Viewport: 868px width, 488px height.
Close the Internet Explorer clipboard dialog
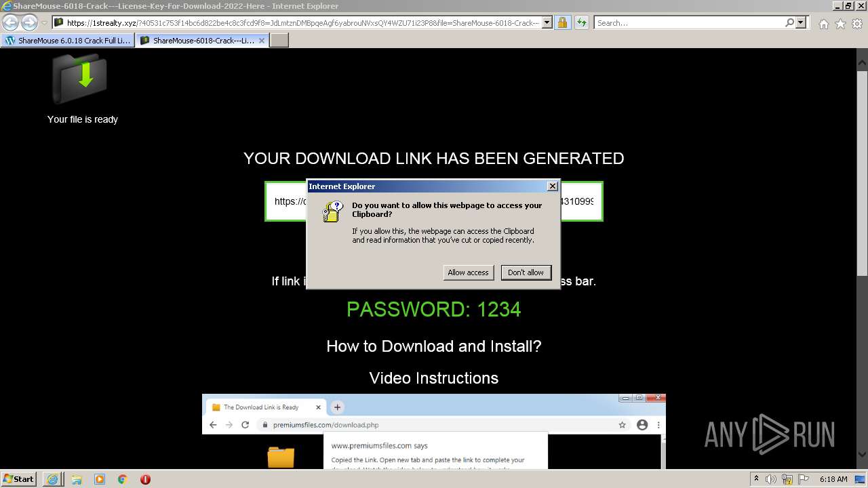coord(553,186)
